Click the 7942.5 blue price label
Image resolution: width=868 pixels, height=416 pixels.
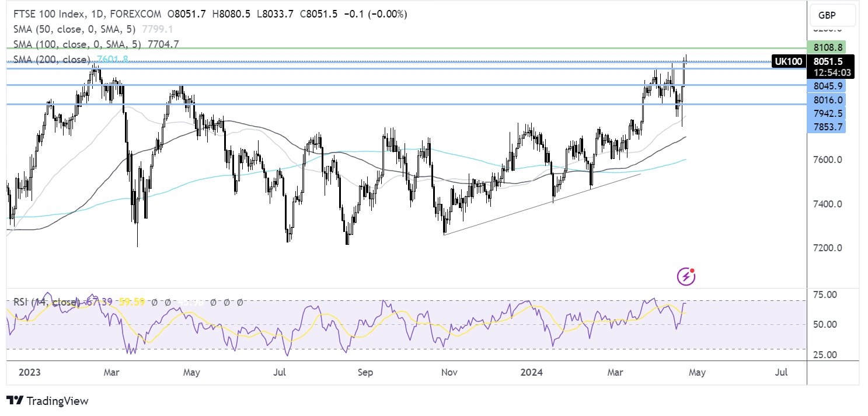(825, 113)
